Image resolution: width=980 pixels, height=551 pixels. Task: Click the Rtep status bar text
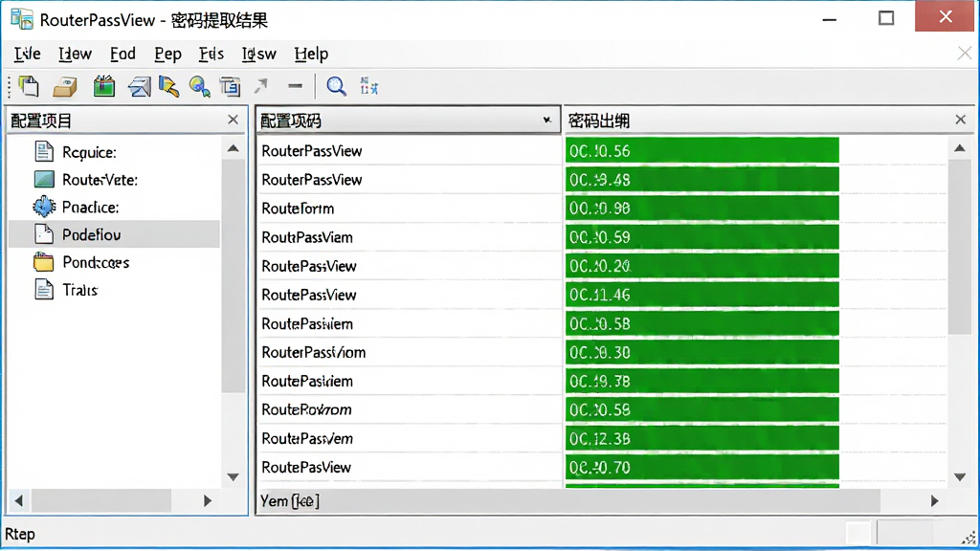(20, 534)
